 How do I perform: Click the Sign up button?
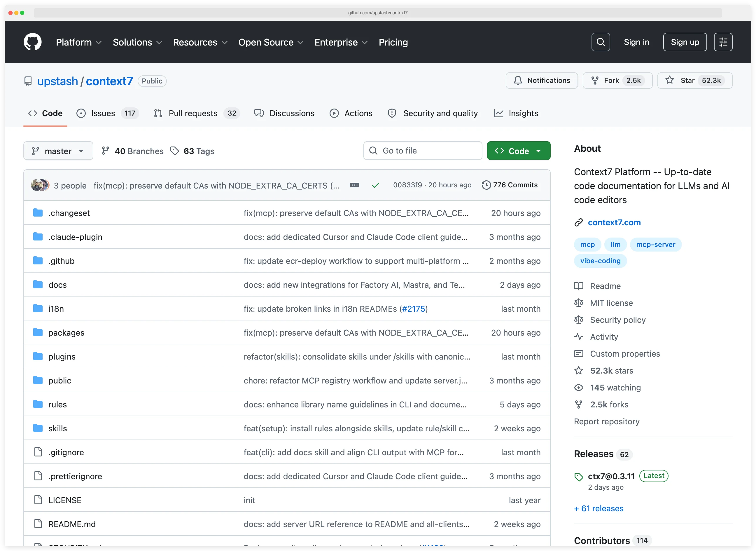[685, 42]
